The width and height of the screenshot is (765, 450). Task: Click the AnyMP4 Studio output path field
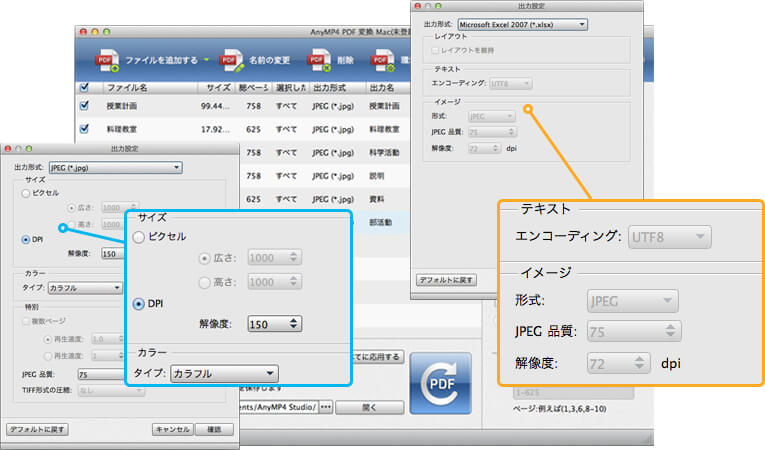pyautogui.click(x=279, y=407)
